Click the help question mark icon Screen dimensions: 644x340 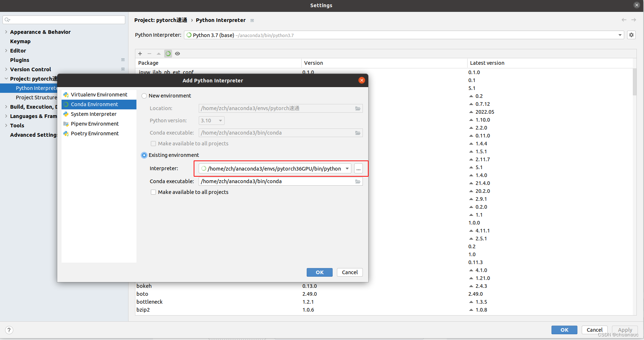tap(9, 330)
